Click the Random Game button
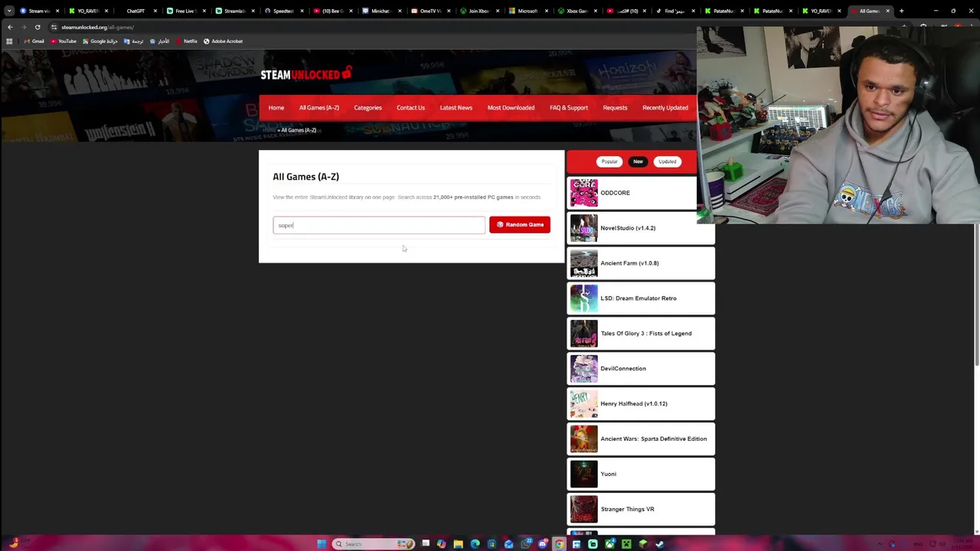This screenshot has width=980, height=551. click(520, 225)
